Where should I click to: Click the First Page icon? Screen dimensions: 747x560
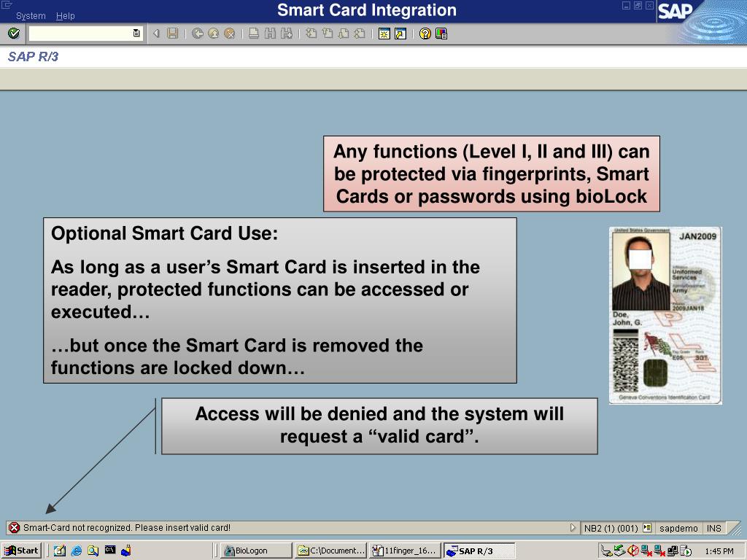point(311,34)
